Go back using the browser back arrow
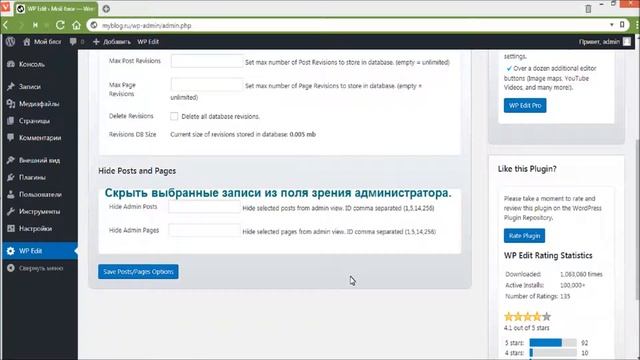This screenshot has height=360, width=640. [x=6, y=25]
